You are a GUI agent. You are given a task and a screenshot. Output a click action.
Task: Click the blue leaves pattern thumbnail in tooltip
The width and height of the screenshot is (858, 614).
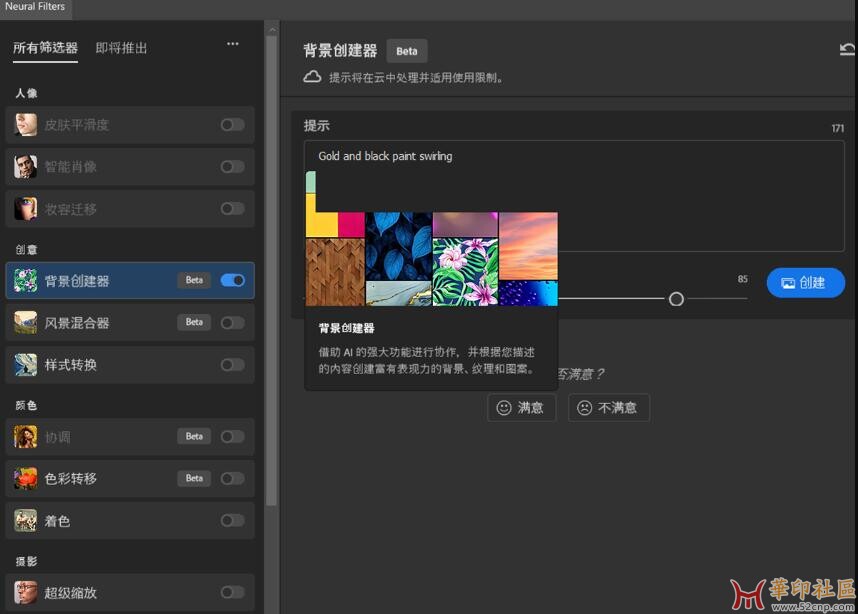(398, 246)
